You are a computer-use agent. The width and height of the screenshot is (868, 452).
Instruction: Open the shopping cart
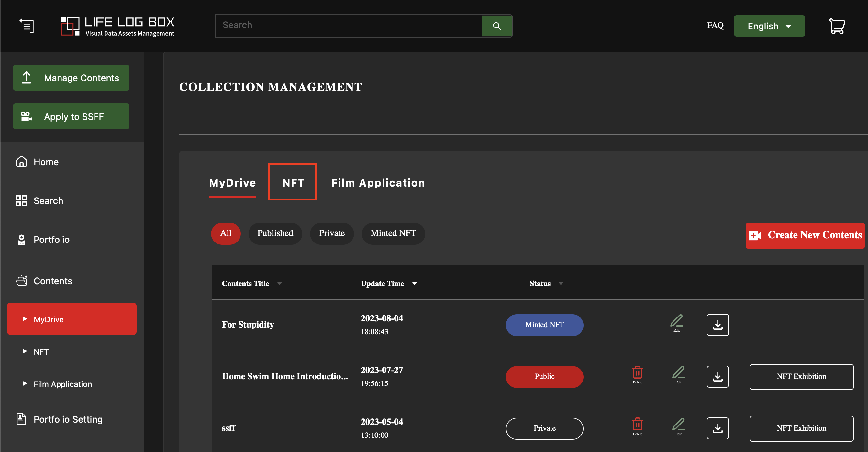pos(837,26)
